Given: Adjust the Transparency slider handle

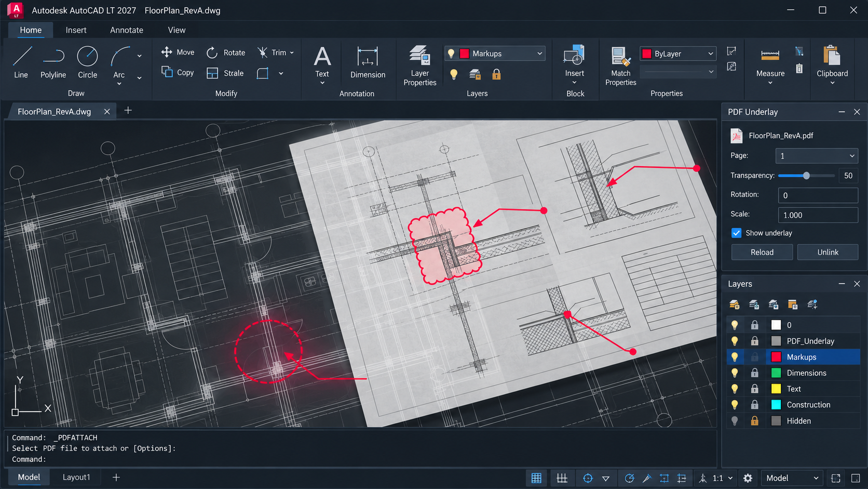Looking at the screenshot, I should (x=806, y=176).
